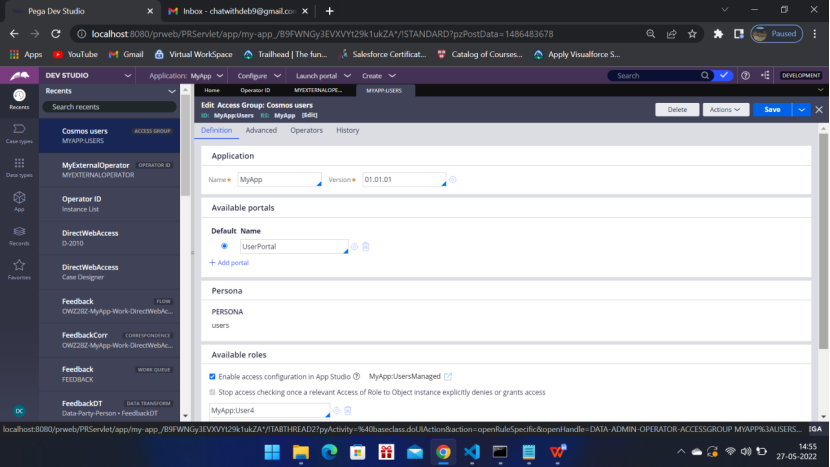Open the Configure menu

(x=259, y=76)
